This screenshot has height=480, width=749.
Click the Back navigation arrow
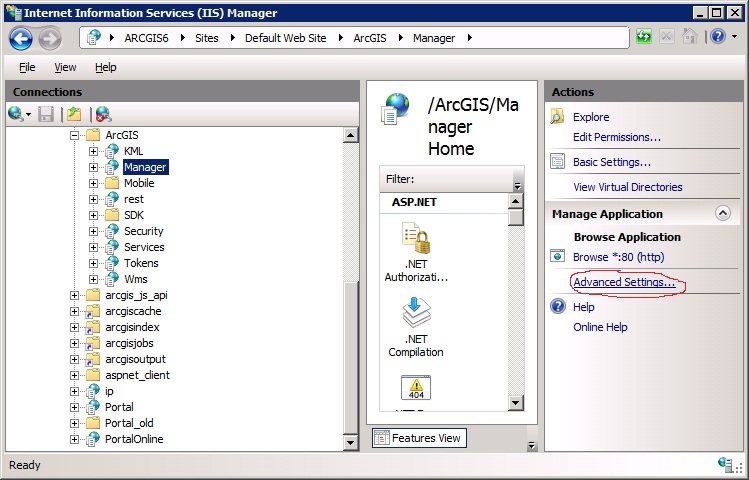21,38
